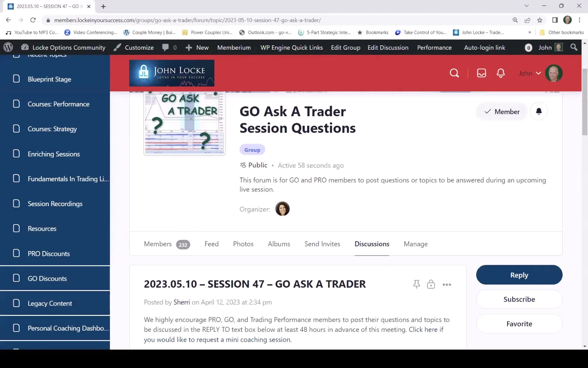
Task: Open Chrome's three-dot menu
Action: coord(579,20)
